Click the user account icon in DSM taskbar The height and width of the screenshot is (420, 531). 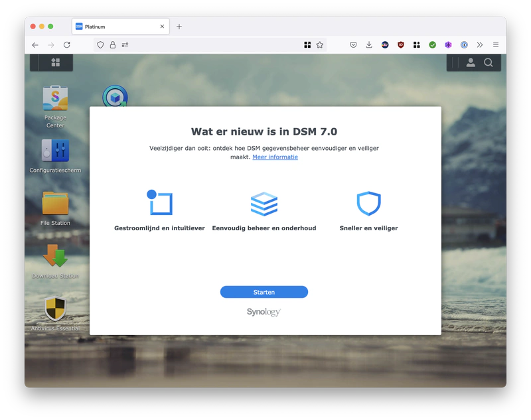471,63
